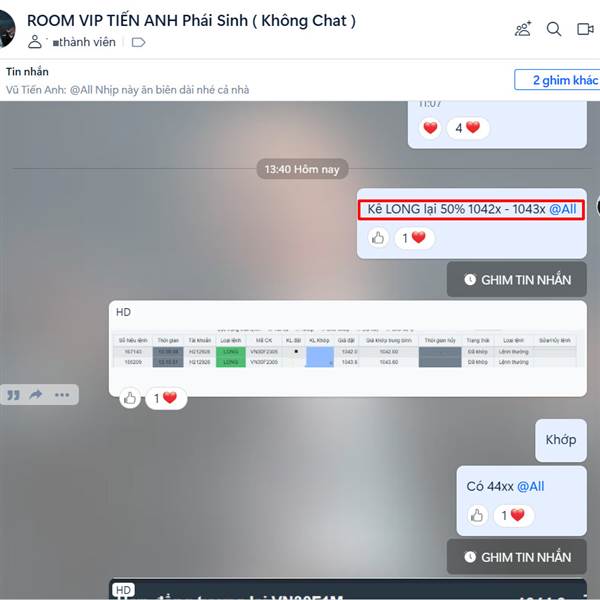Click the tag label icon under group name

point(138,42)
